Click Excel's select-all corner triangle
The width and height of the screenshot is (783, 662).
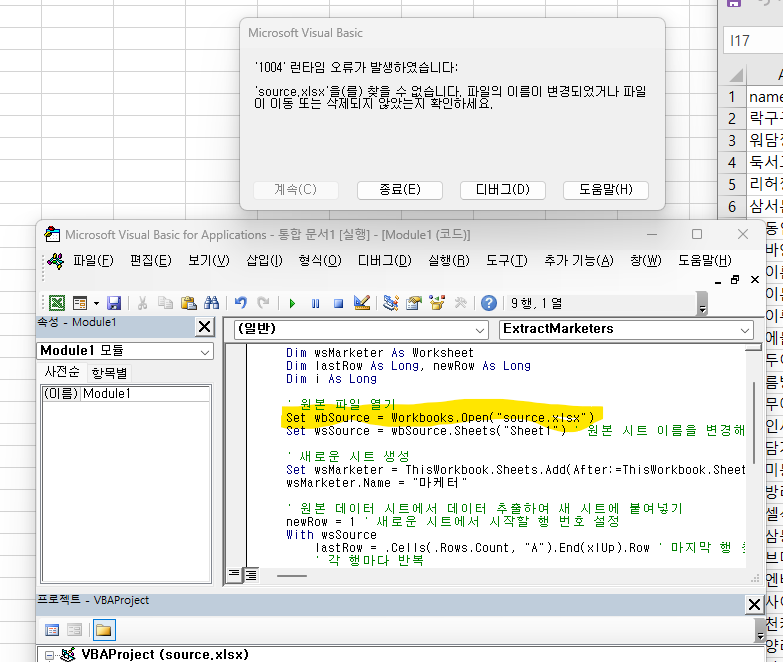pos(736,75)
